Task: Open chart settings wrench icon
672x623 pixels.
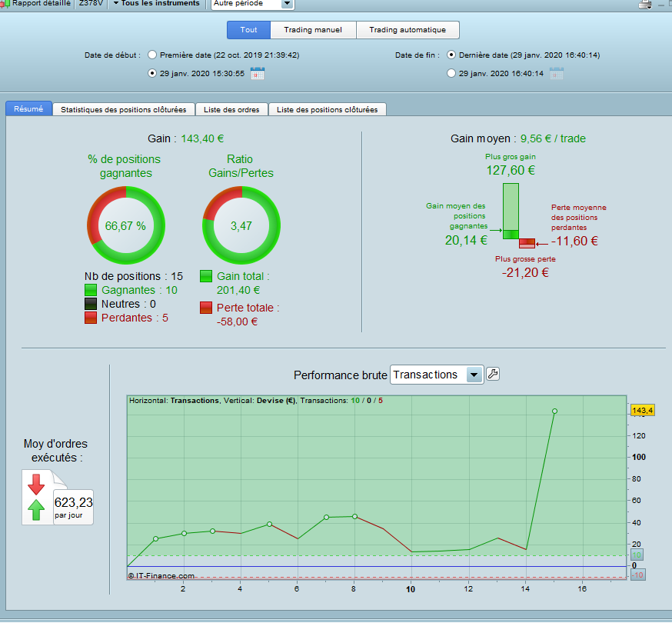Action: (x=493, y=375)
